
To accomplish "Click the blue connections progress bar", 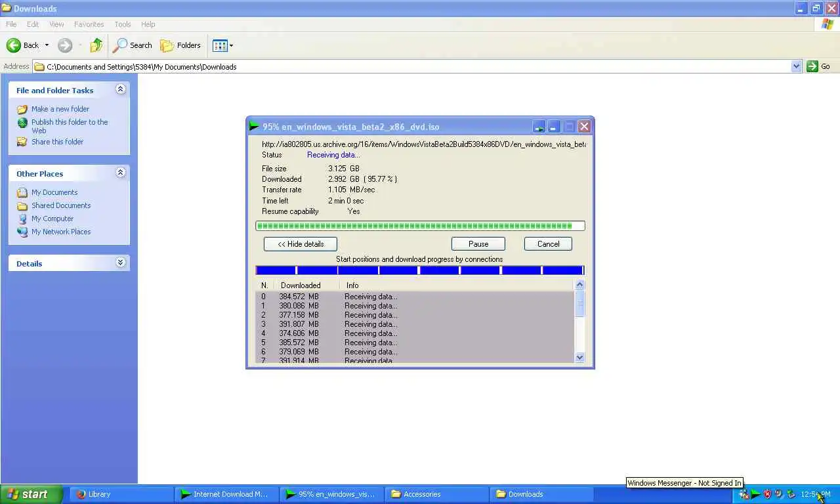I will (x=420, y=270).
